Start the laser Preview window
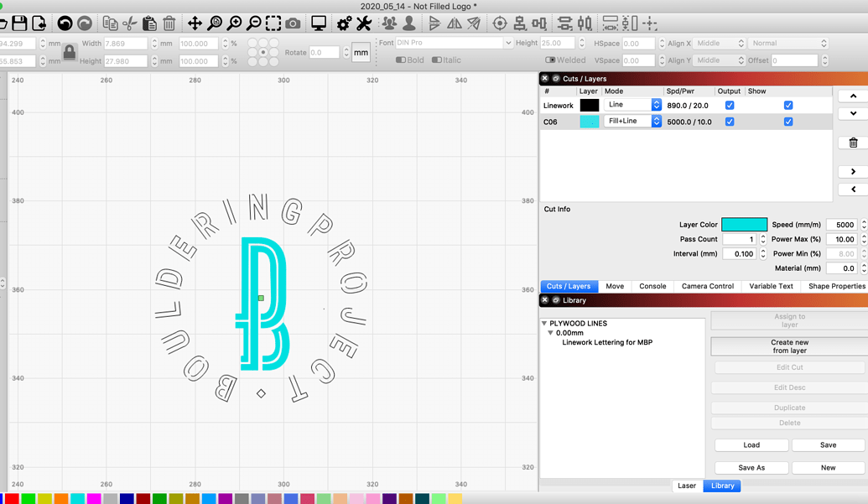Screen dimensions: 868x504 pos(318,23)
